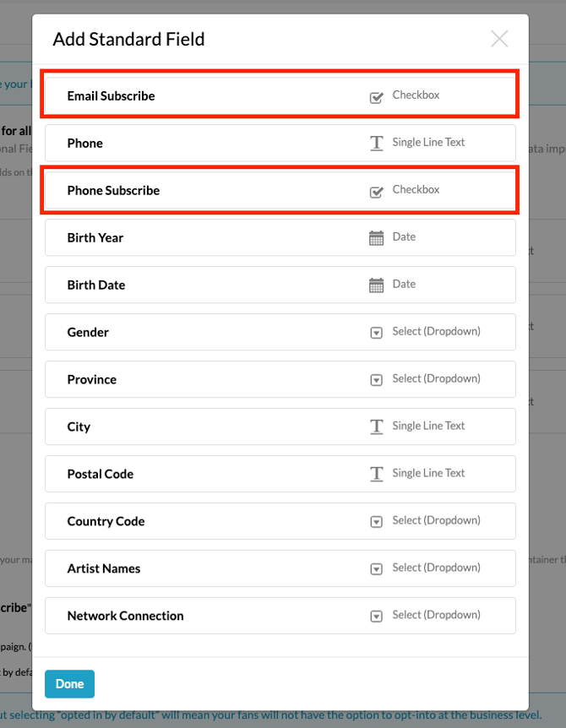Click the text icon in City row
Screen dimensions: 566x728
pos(377,427)
